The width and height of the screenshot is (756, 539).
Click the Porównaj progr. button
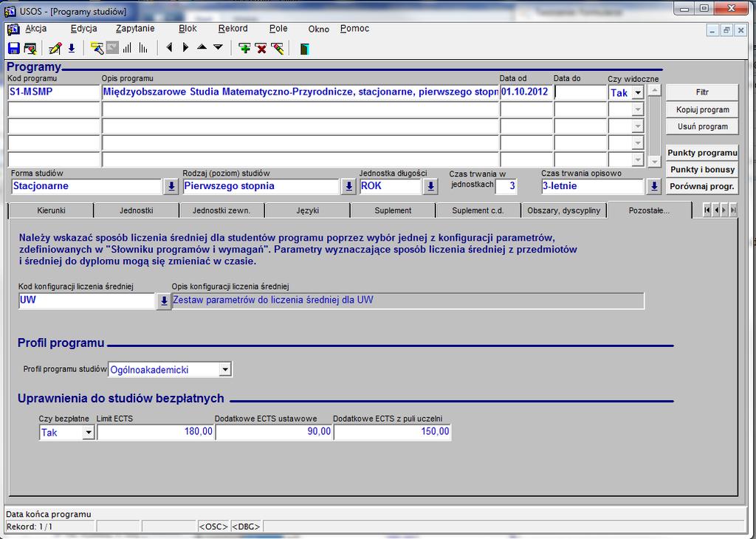click(x=702, y=187)
